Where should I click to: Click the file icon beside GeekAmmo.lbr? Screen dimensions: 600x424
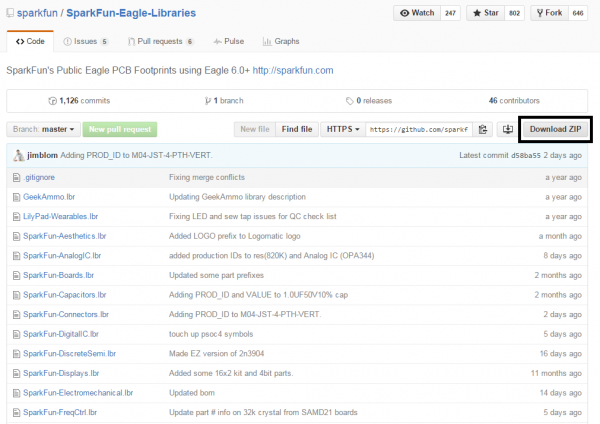(16, 197)
